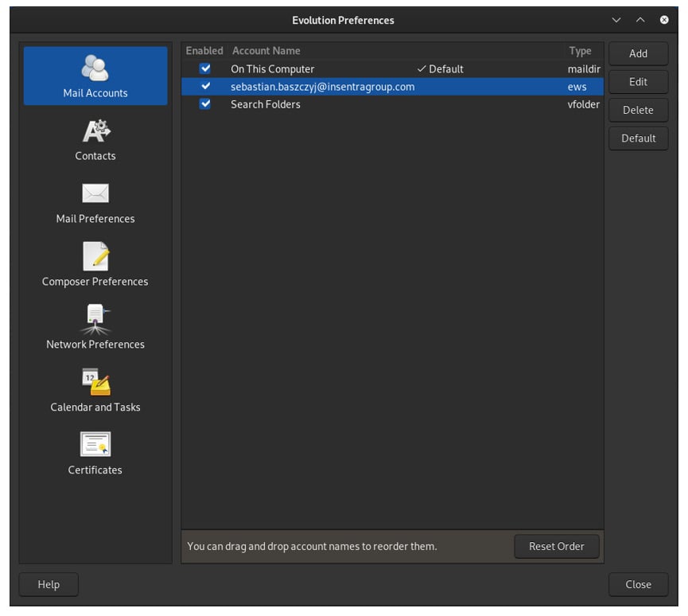The width and height of the screenshot is (688, 616).
Task: Select sebastian.baszczyj@insentragroup.com account name
Action: click(322, 87)
